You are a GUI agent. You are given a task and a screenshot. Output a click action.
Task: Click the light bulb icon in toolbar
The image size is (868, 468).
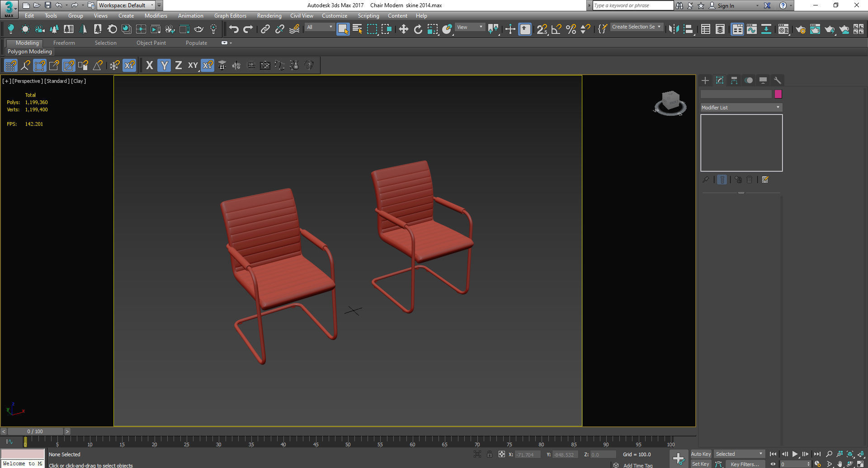click(x=11, y=29)
